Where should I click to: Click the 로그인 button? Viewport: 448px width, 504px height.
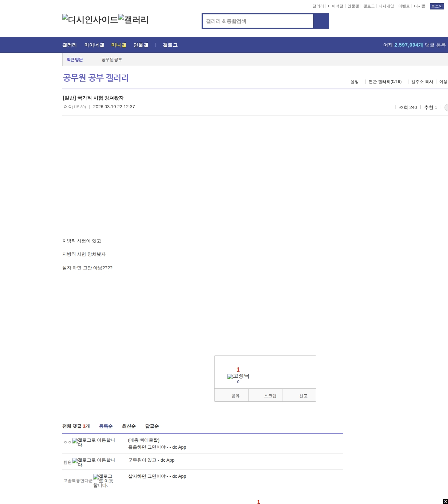pyautogui.click(x=437, y=6)
